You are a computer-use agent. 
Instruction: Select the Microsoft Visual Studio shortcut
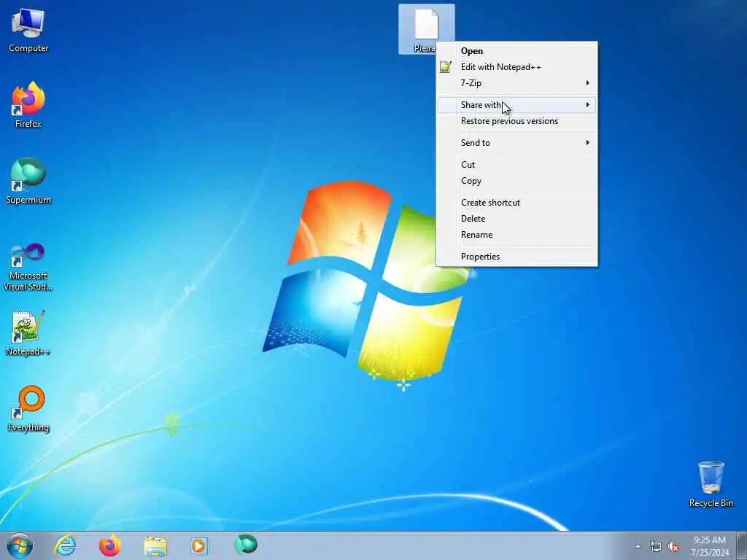pos(28,267)
